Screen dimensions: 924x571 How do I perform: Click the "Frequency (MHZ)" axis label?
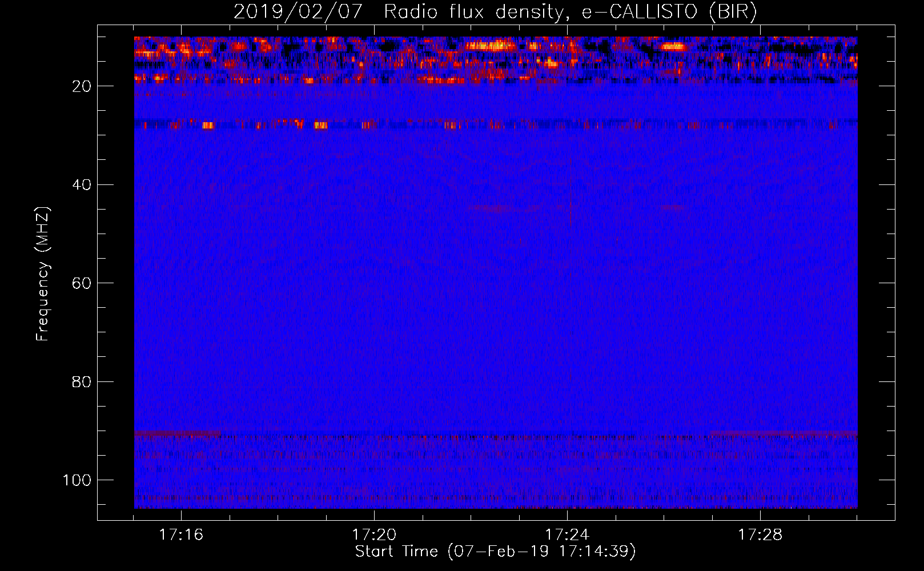(x=43, y=274)
